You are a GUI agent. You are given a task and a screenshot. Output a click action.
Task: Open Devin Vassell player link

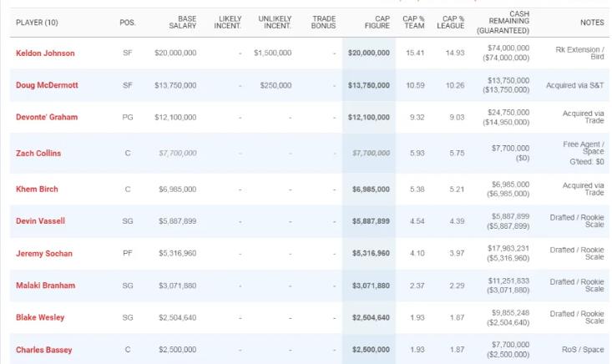click(x=40, y=220)
